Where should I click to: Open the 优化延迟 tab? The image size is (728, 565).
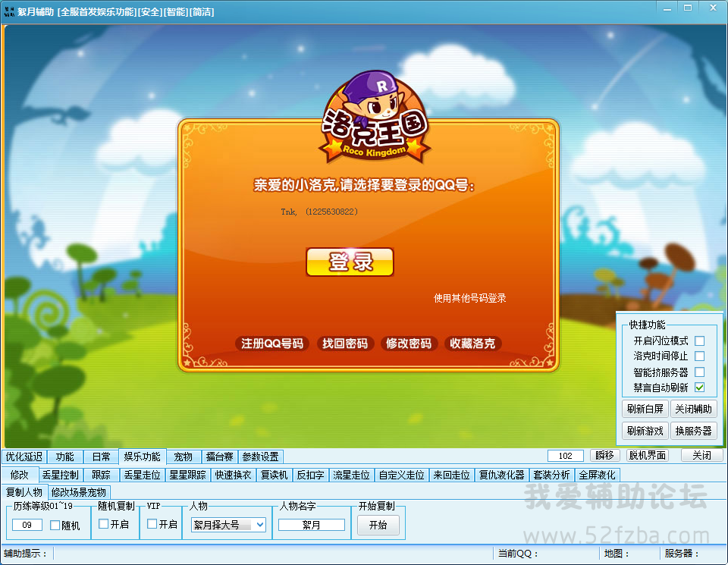click(24, 457)
